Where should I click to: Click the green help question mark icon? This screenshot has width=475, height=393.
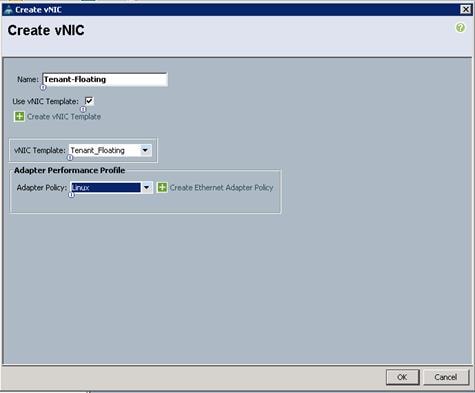tap(460, 27)
